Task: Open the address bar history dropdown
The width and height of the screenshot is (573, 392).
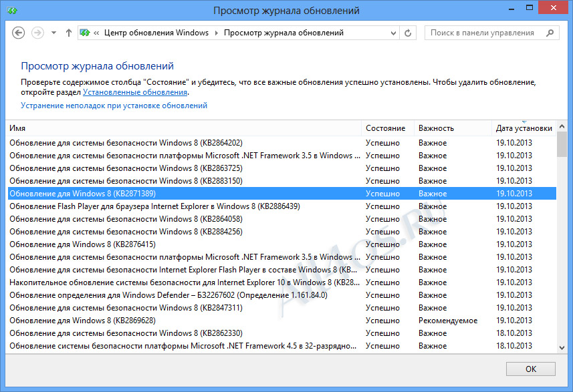Action: [x=393, y=33]
